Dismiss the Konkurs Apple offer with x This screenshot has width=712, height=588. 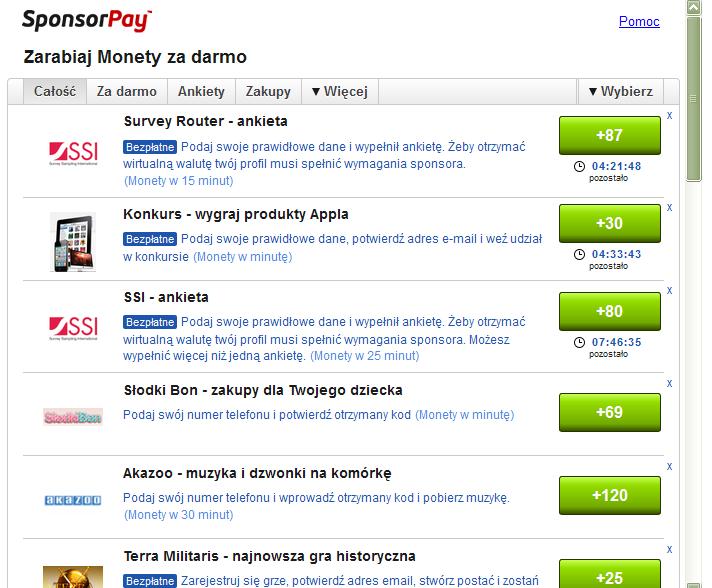669,208
